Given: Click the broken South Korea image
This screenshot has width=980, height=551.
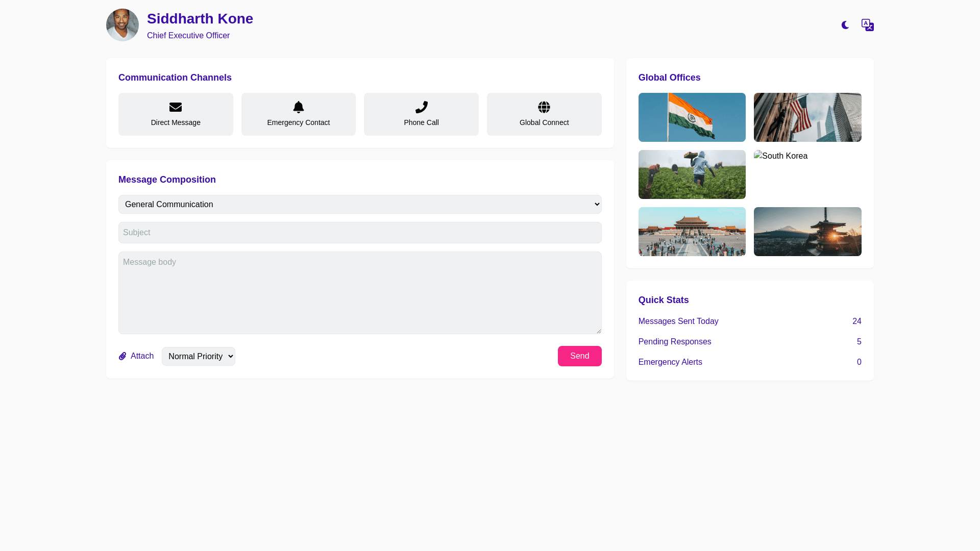Looking at the screenshot, I should pos(781,156).
